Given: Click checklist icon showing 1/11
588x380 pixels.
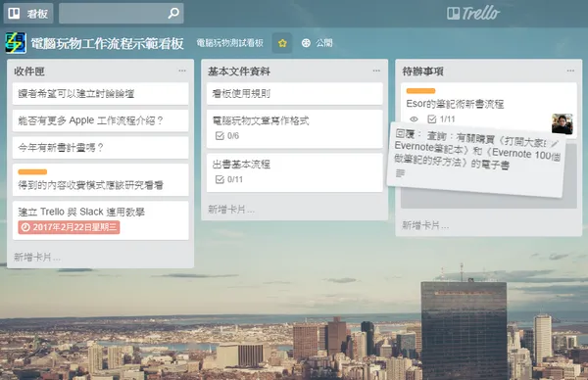Looking at the screenshot, I should click(x=431, y=119).
